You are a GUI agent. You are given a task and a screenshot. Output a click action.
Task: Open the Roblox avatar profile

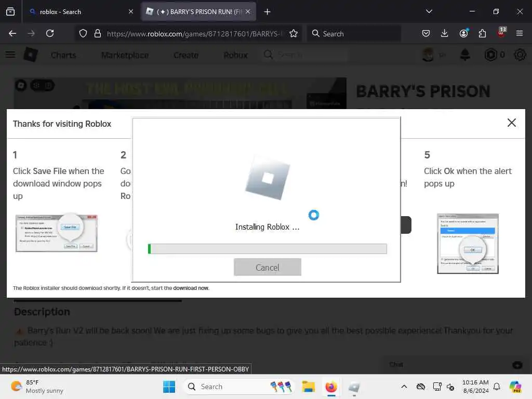point(428,55)
